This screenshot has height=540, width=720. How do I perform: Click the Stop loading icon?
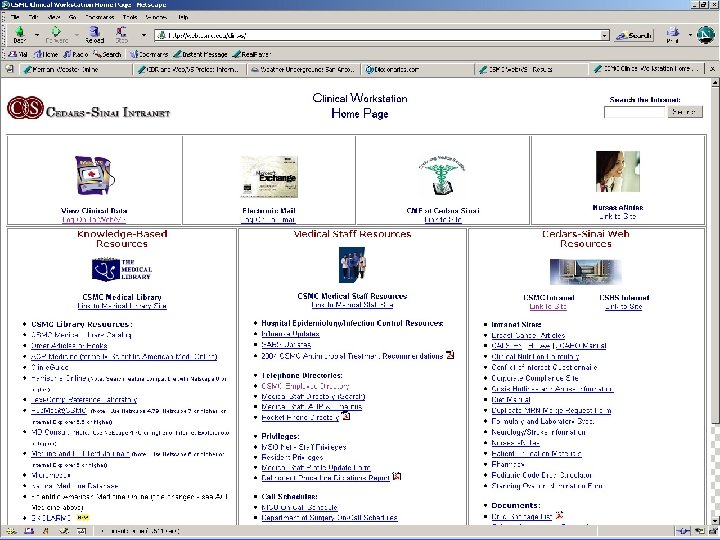[x=121, y=32]
